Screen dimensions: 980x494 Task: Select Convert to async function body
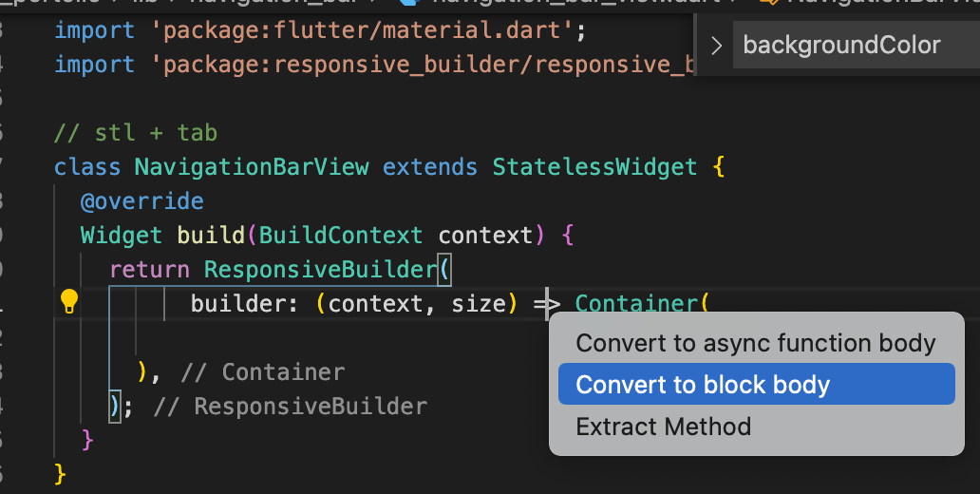pos(756,343)
